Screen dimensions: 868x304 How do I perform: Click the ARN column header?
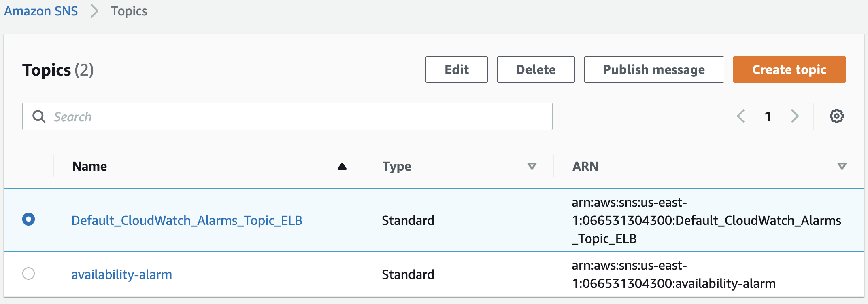[585, 166]
